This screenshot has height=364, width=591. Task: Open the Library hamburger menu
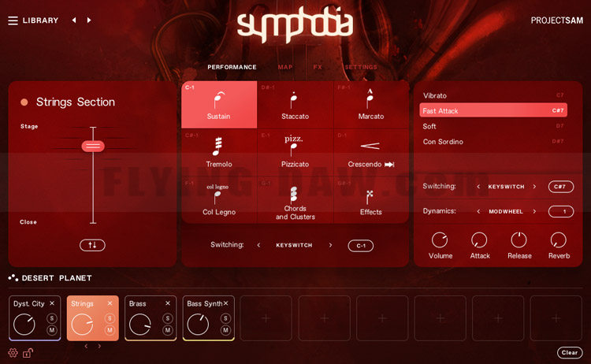click(x=13, y=20)
